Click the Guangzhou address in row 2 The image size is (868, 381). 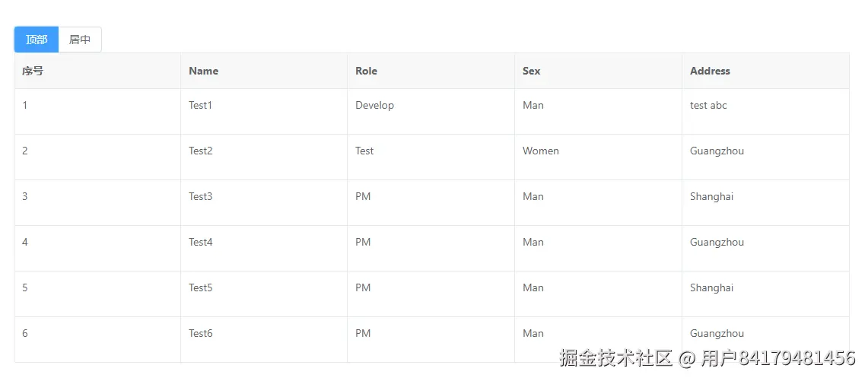[x=717, y=151]
